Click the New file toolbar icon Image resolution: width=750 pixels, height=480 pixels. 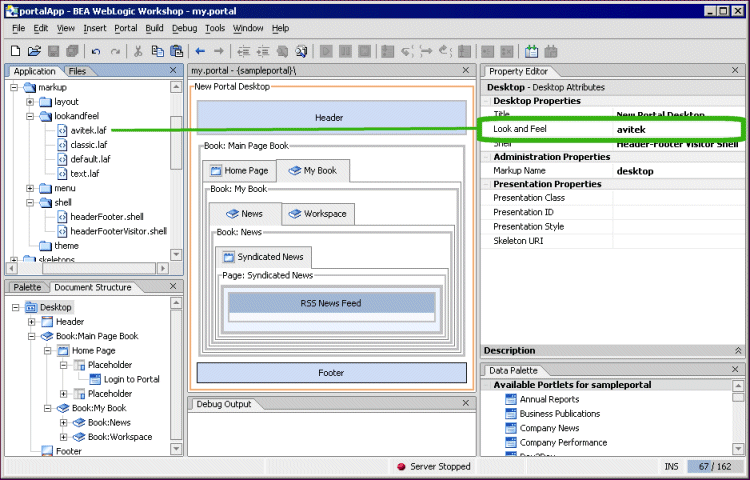15,51
